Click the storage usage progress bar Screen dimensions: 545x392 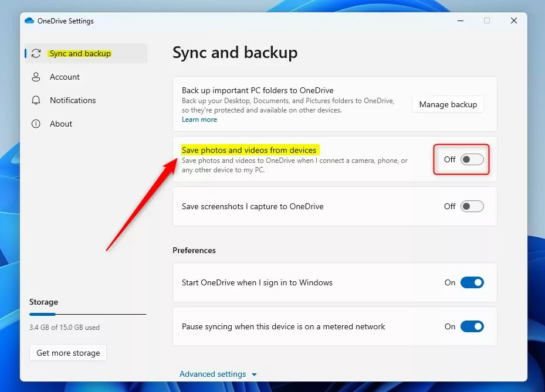tap(87, 315)
